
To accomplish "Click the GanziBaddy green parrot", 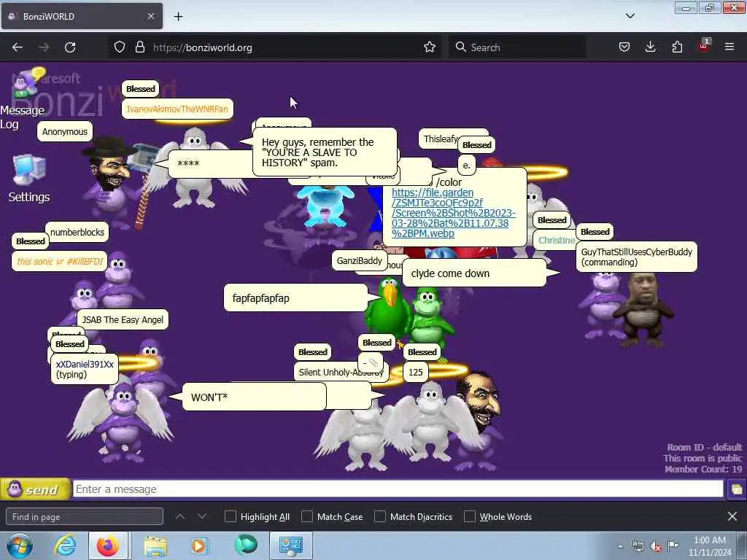I will (x=388, y=308).
